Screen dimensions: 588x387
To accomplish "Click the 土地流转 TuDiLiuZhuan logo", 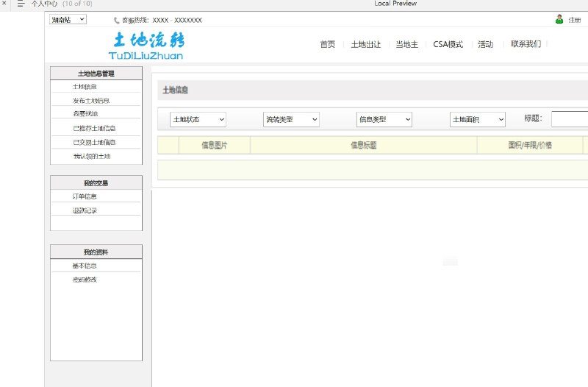I will pos(146,46).
